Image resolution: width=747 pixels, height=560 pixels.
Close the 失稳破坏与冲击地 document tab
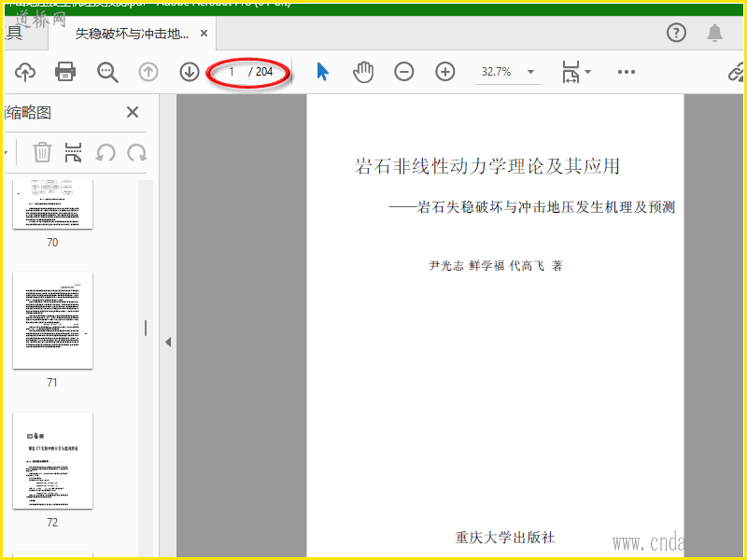(x=204, y=34)
